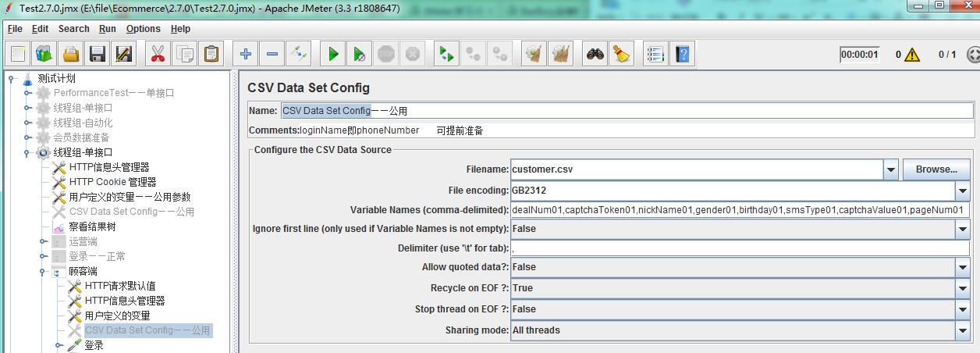The width and height of the screenshot is (980, 353).
Task: Open the Filename dropdown arrow
Action: (891, 169)
